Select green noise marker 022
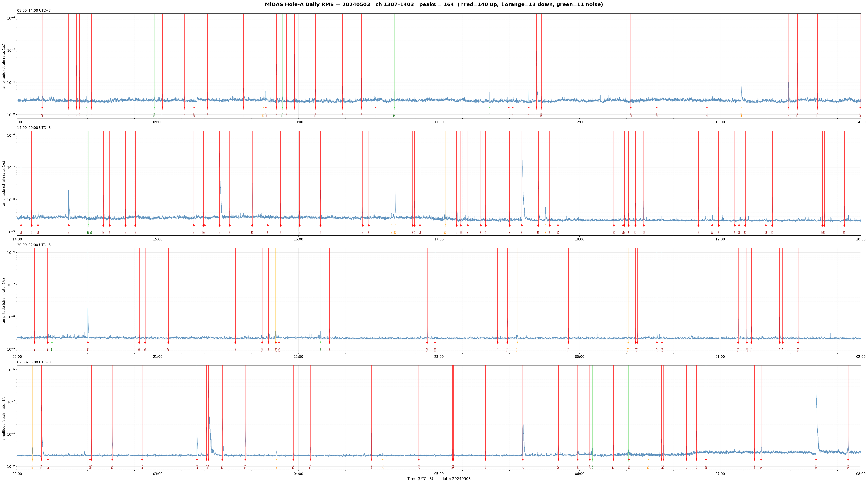Screen dimensions: 868x483 394,108
